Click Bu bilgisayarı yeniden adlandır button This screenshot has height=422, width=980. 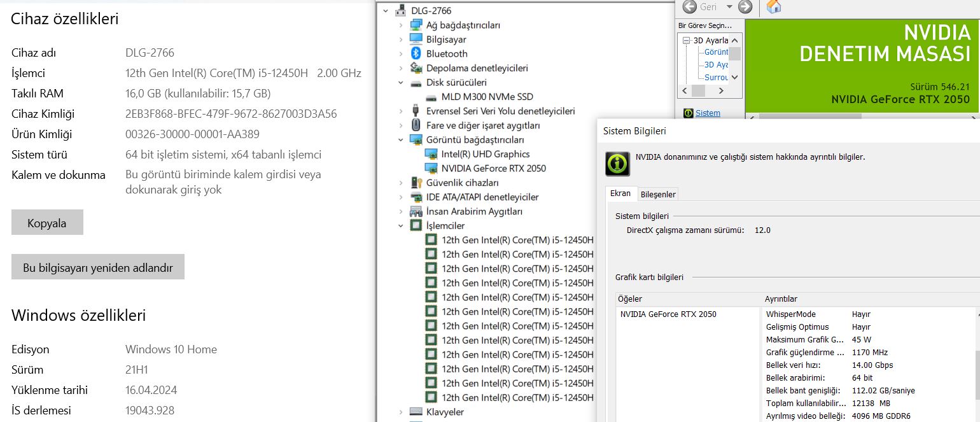98,267
